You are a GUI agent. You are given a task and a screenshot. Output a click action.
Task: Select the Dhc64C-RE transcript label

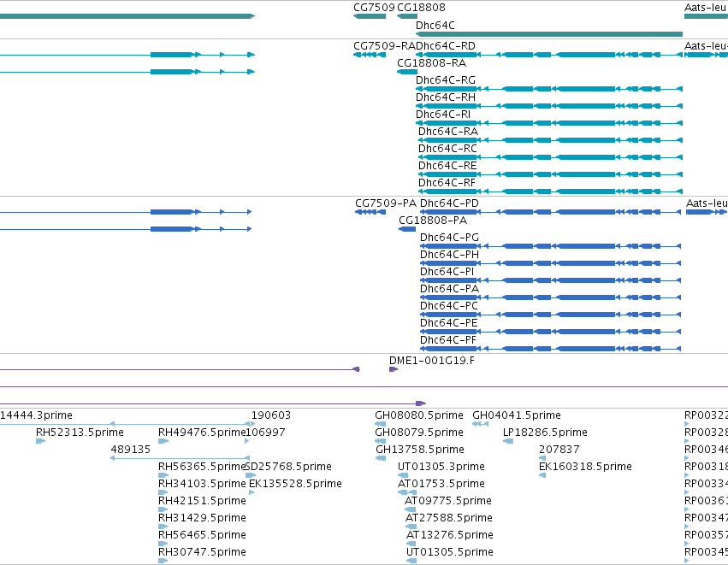pyautogui.click(x=447, y=166)
